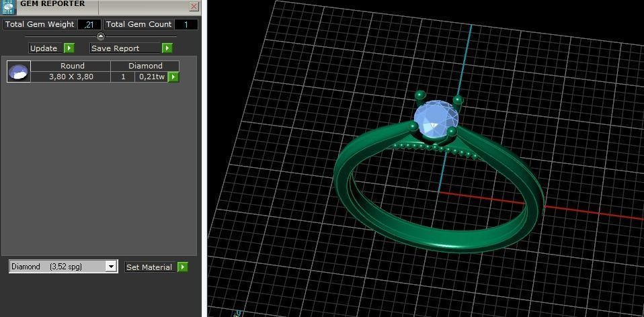Screen dimensions: 644x317
Task: Click the Set Material button label
Action: click(151, 267)
